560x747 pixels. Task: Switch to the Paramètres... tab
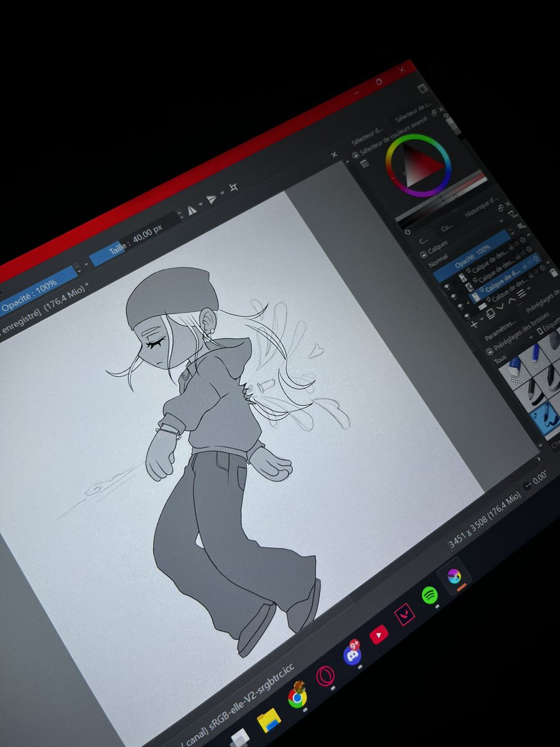pyautogui.click(x=500, y=329)
